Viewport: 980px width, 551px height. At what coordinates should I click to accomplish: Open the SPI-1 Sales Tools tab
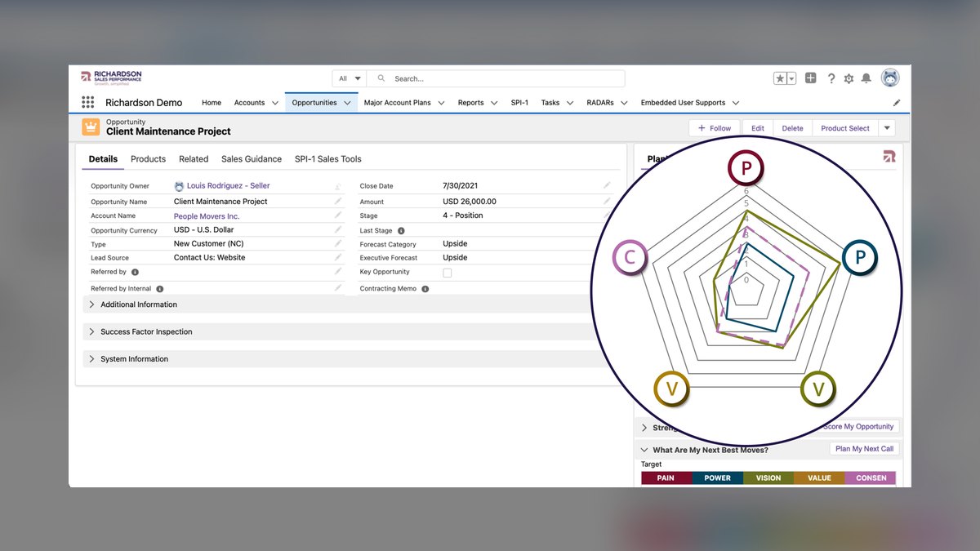[x=328, y=159]
